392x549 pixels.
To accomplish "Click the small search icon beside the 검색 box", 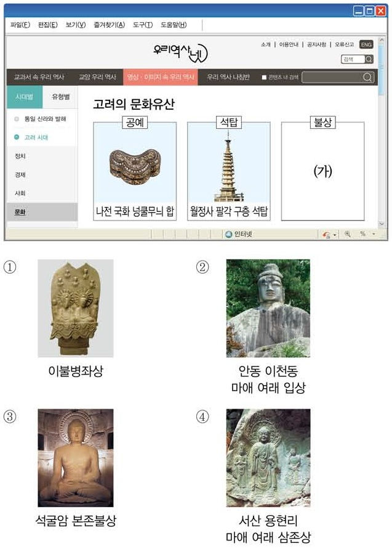I will 369,59.
